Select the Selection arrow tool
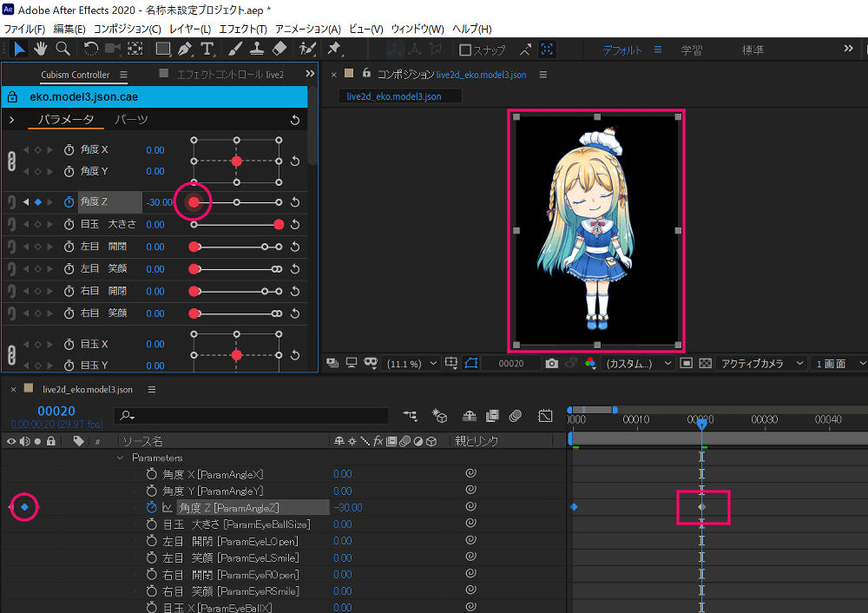 click(19, 49)
